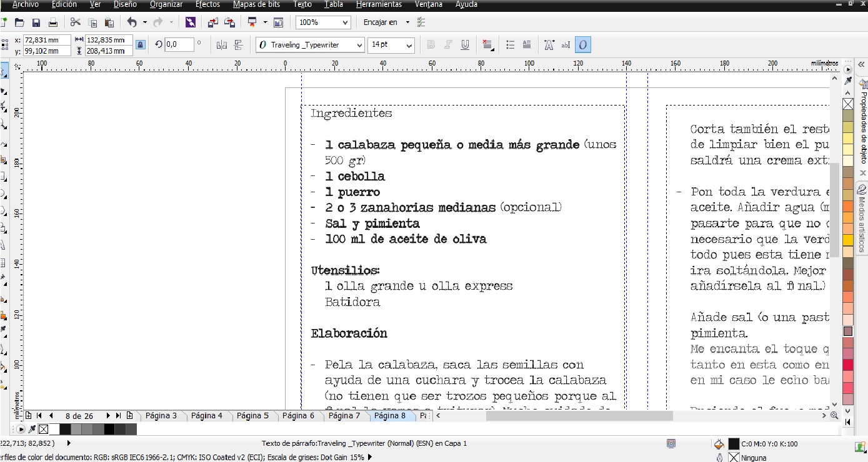
Task: Toggle bold formatting button
Action: click(431, 45)
